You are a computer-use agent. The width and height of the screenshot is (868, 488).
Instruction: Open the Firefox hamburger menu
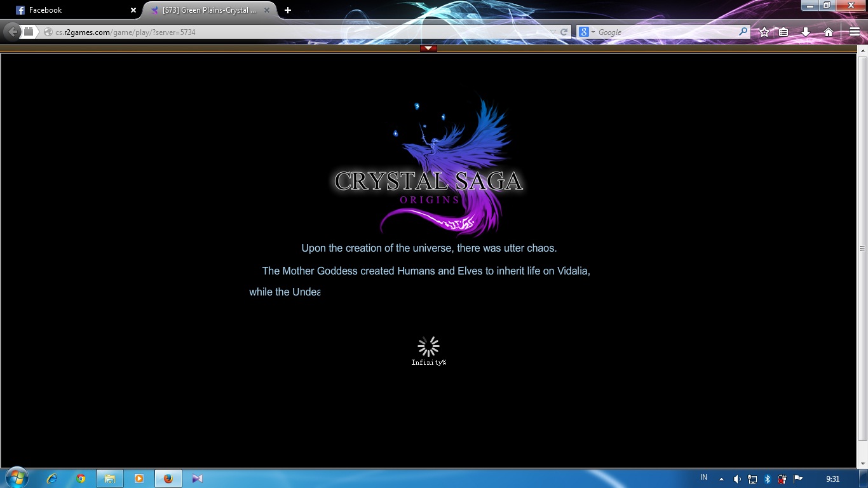pos(854,32)
